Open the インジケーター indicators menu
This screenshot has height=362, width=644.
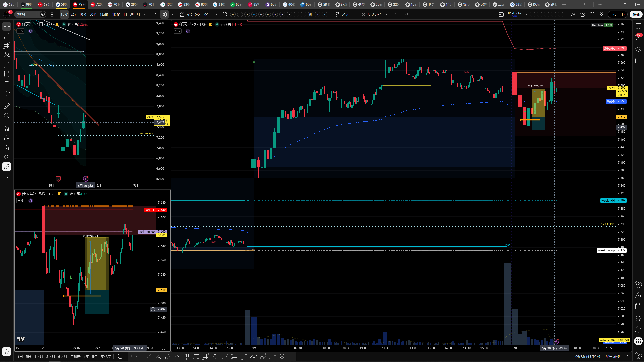[199, 14]
